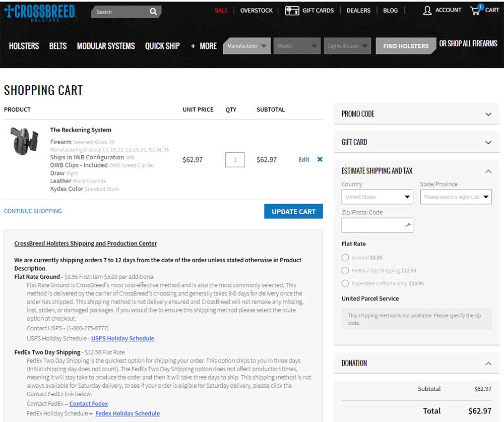The image size is (504, 422).
Task: Open the Manufacturer dropdown
Action: coord(247,46)
